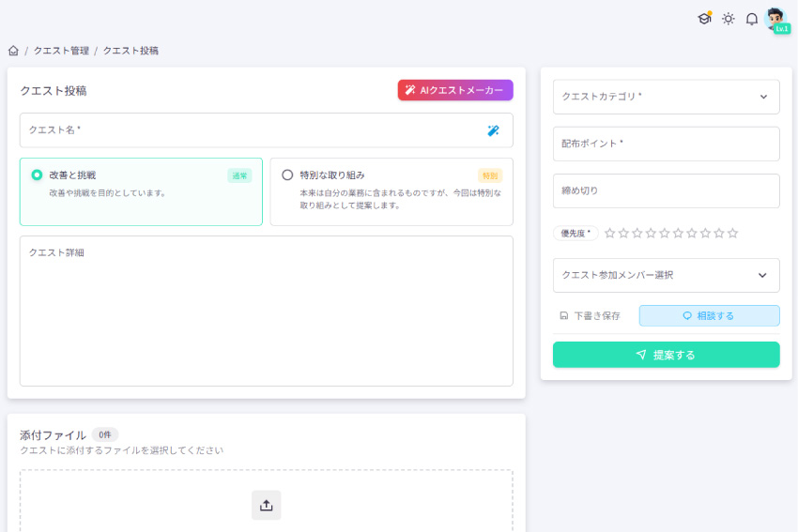
Task: Set priority to the first star
Action: click(609, 234)
